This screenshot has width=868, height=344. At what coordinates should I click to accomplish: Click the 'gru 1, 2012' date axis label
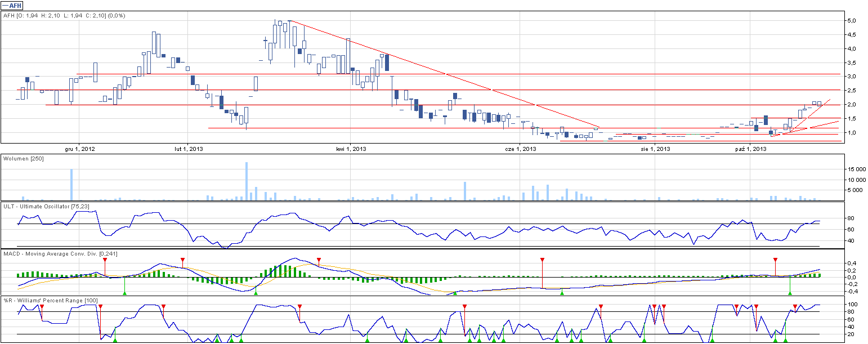point(78,149)
